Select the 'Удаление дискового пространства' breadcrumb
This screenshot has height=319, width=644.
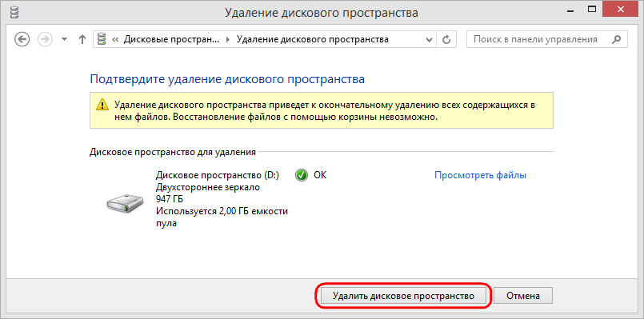[313, 39]
